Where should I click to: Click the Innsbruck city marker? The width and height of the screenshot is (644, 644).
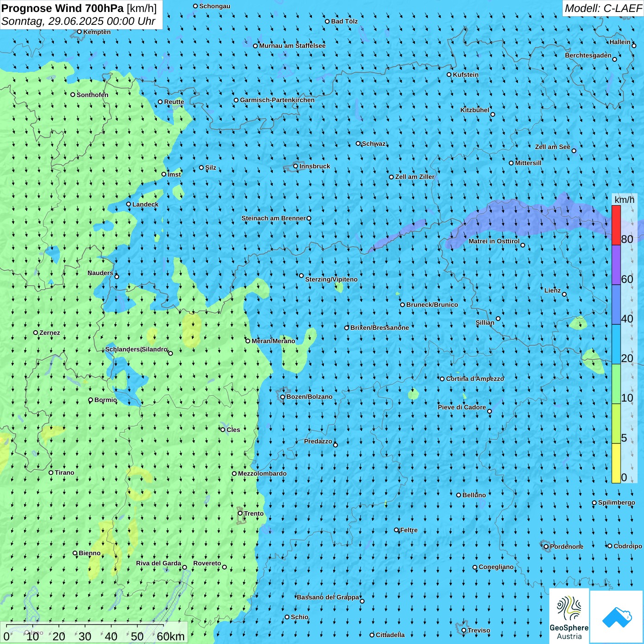click(x=295, y=166)
